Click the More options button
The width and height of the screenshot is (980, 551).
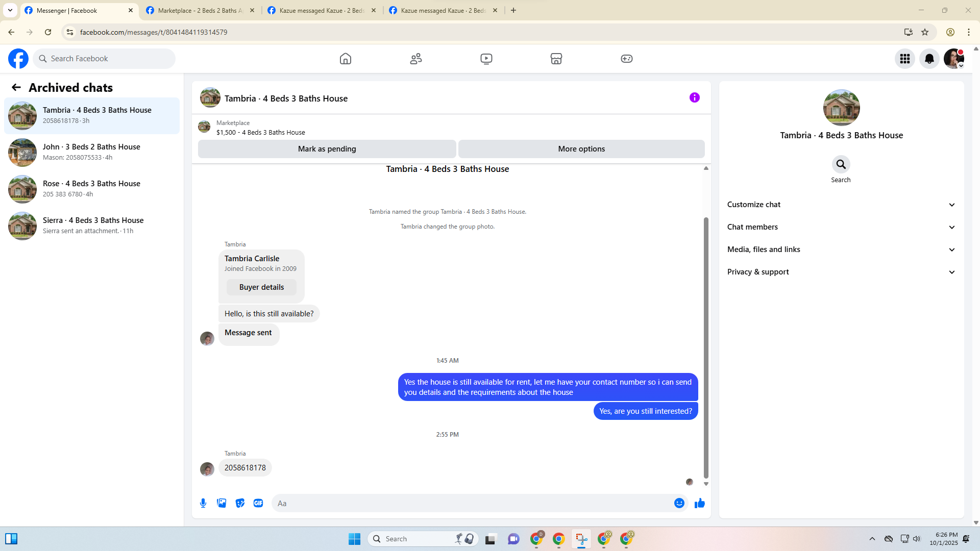click(581, 149)
